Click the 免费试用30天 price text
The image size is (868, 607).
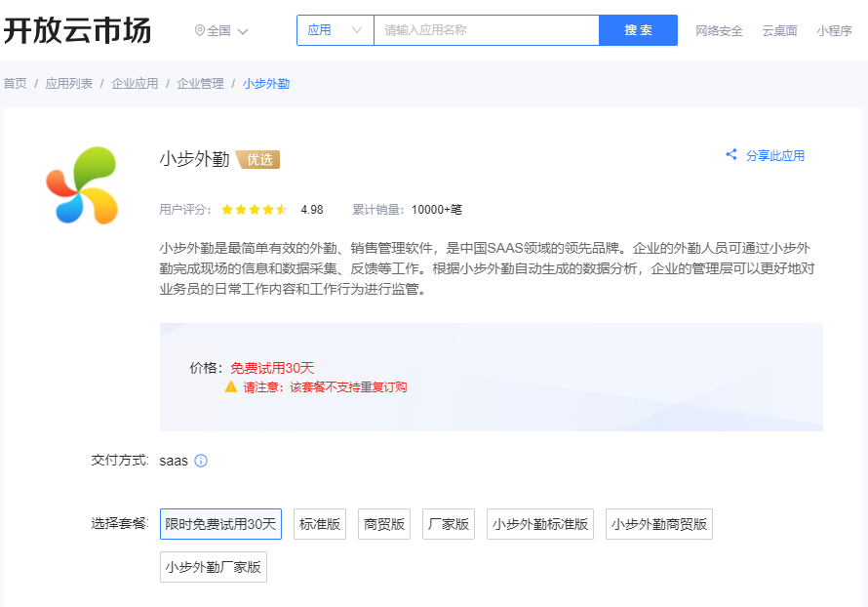point(272,368)
